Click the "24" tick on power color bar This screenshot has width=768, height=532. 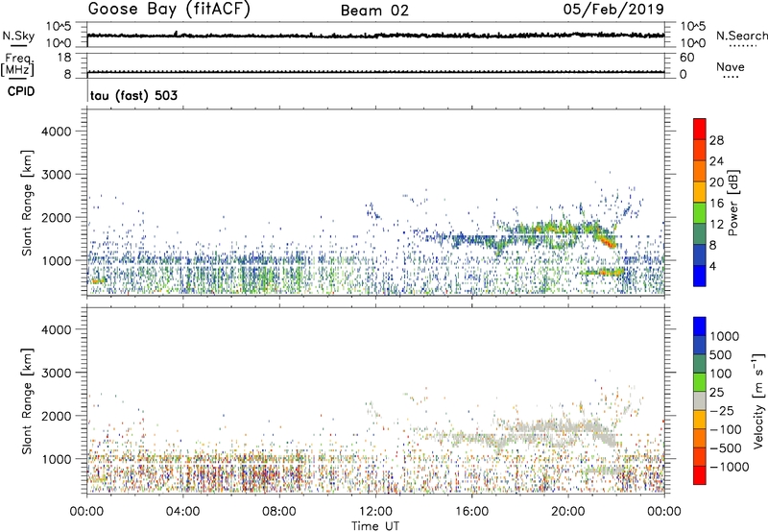pos(716,161)
